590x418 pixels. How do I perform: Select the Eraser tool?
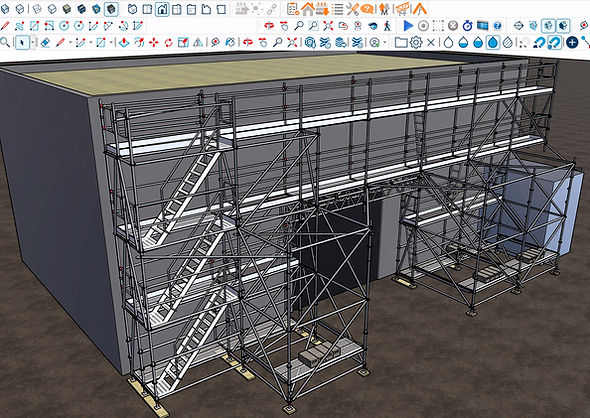[x=45, y=42]
